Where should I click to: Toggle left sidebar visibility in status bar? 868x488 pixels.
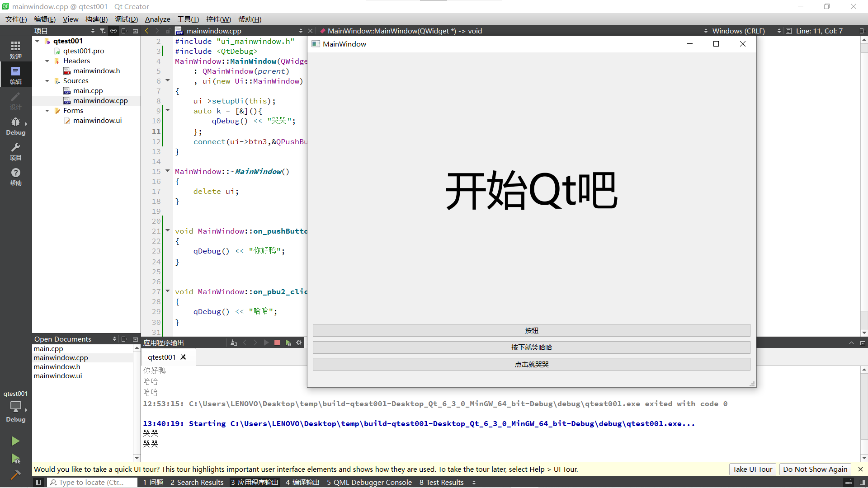pos(38,482)
